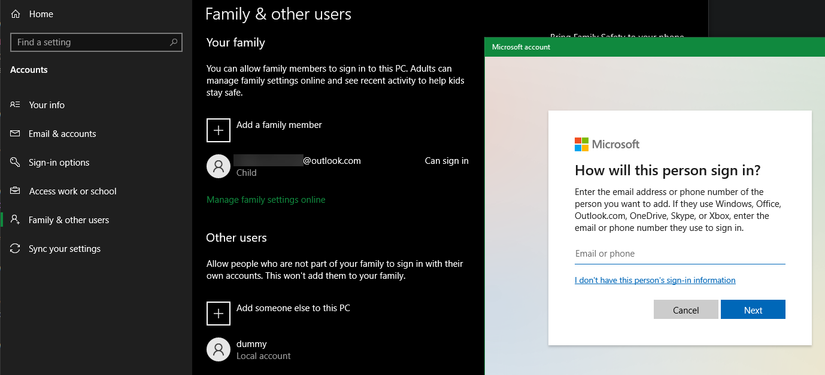Viewport: 825px width, 375px height.
Task: Click the Email & accounts envelope icon
Action: click(15, 134)
